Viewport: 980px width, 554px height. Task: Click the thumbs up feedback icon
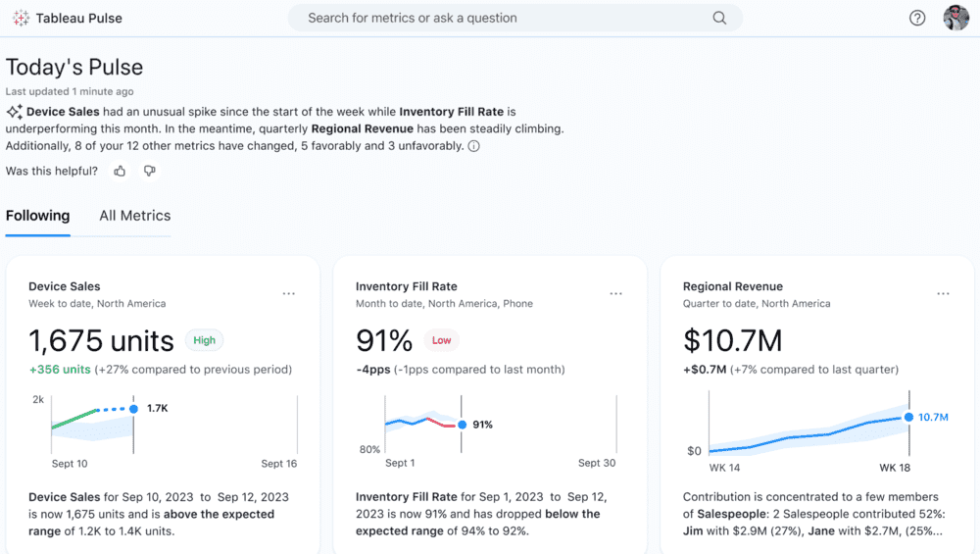coord(120,171)
